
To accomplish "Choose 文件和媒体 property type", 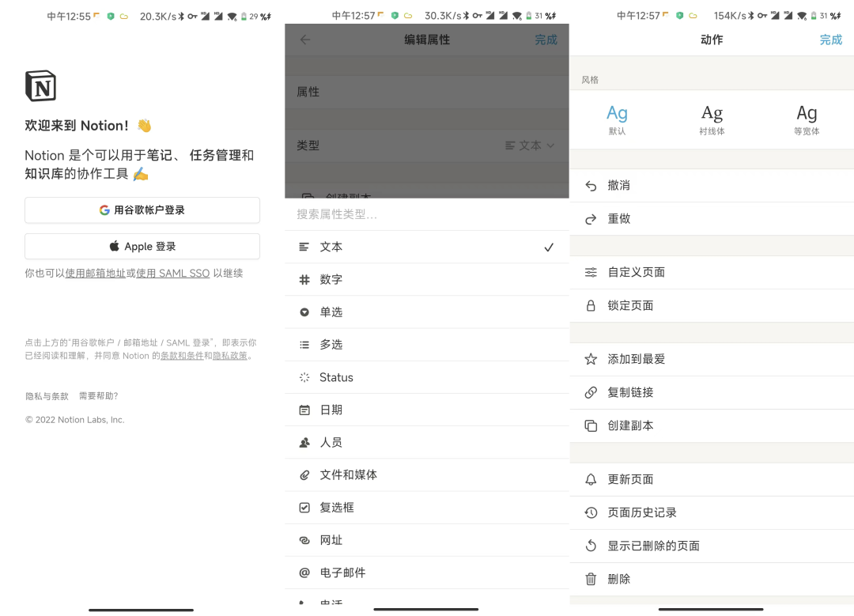I will [x=427, y=475].
